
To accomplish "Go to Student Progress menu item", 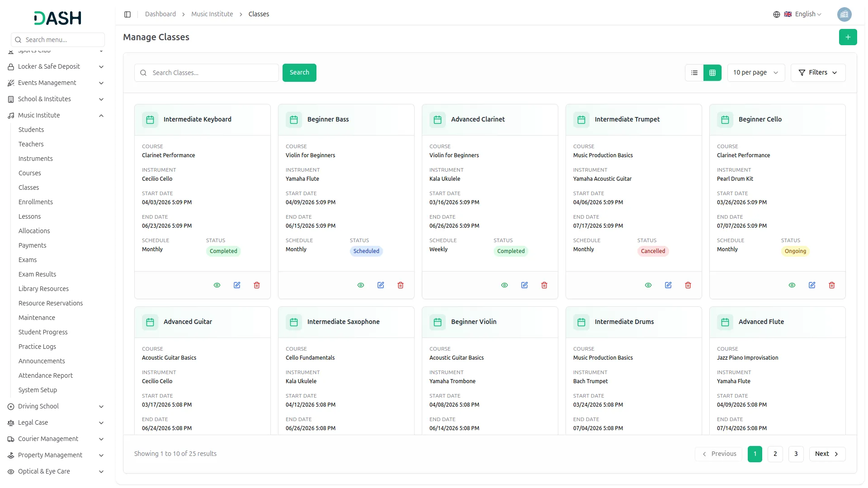I will pos(43,332).
